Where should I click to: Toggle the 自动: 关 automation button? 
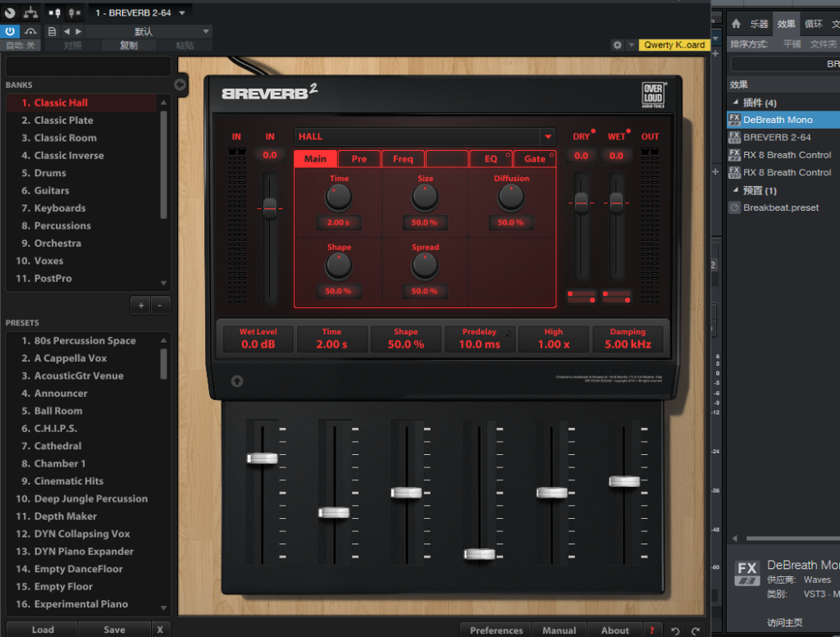(x=21, y=45)
